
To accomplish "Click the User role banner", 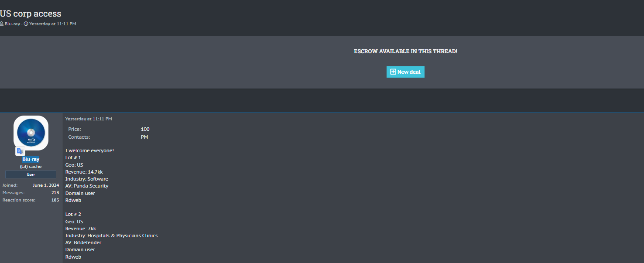I will [31, 174].
